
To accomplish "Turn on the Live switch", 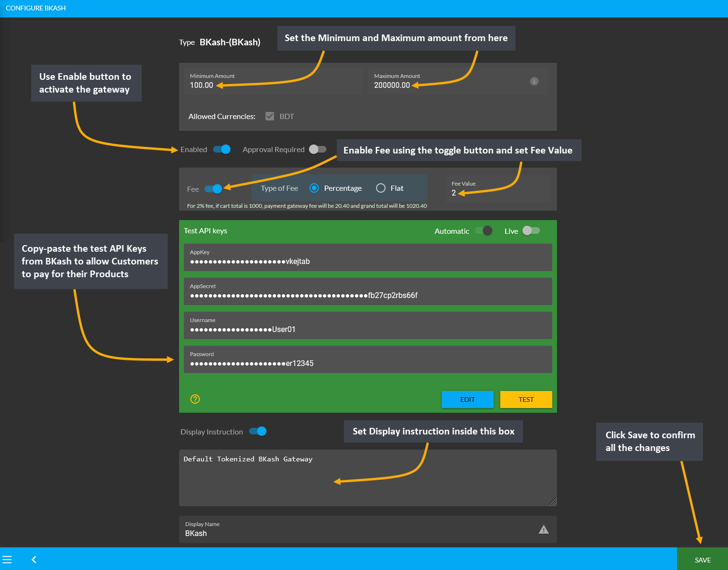I will [531, 230].
